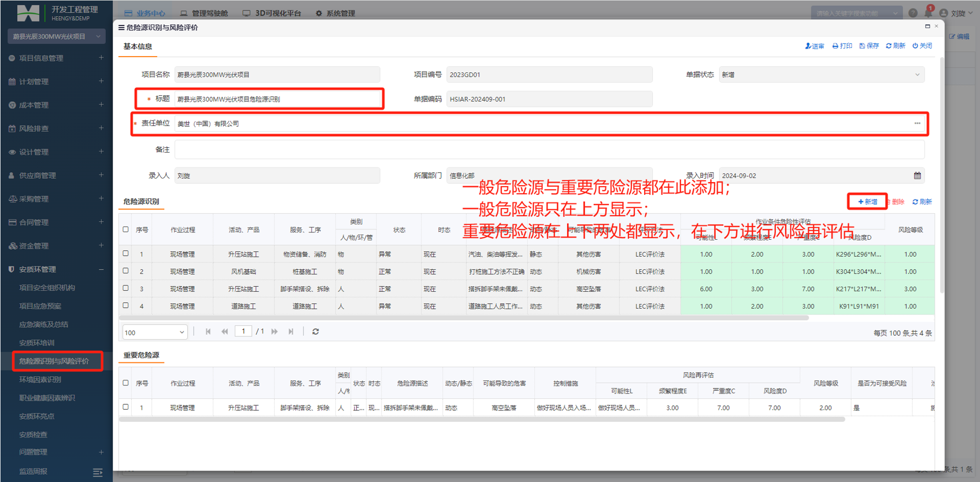
Task: Open 危险源识别与风险评价 sidebar item
Action: [x=57, y=361]
